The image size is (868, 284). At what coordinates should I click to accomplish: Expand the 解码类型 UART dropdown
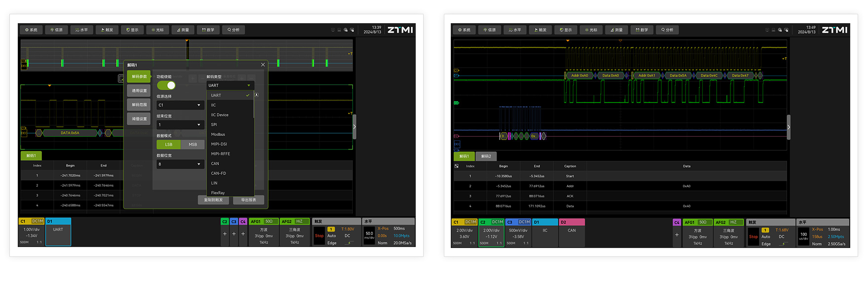(230, 85)
